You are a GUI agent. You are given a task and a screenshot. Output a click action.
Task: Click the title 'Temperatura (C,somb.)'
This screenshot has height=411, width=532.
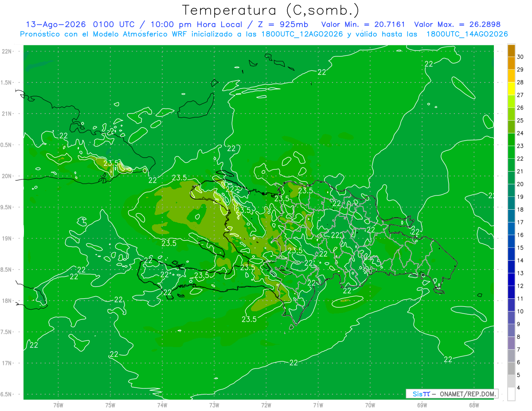(x=271, y=10)
